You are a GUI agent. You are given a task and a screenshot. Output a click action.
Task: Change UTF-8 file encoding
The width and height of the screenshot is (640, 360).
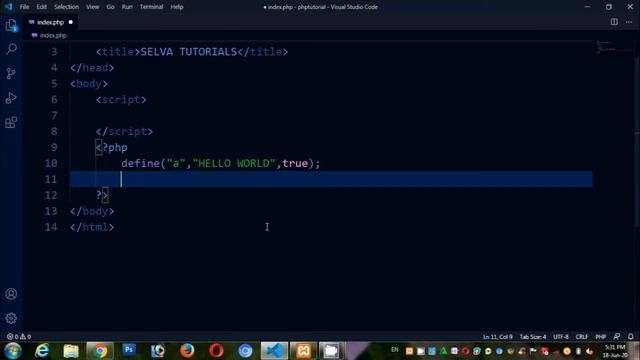[x=561, y=337]
